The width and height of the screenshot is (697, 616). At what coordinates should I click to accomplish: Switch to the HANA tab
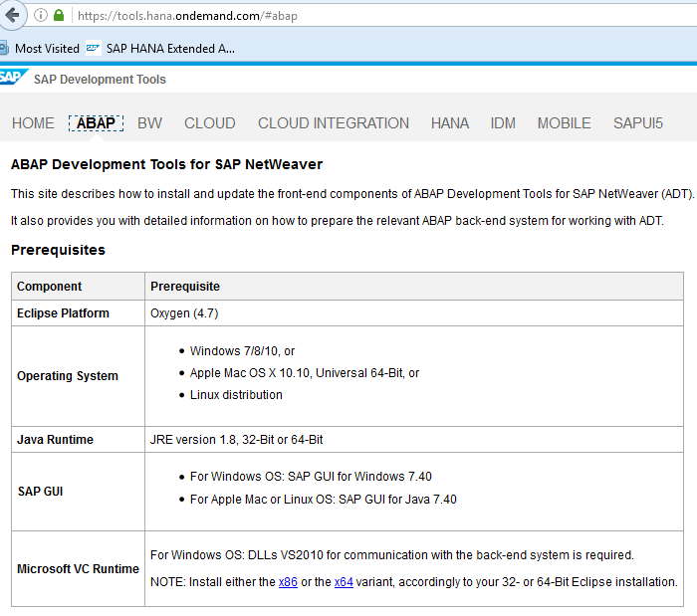click(x=450, y=123)
